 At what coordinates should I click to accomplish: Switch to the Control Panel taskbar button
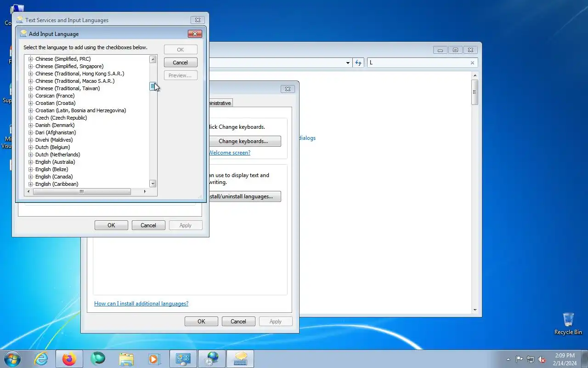click(x=183, y=359)
